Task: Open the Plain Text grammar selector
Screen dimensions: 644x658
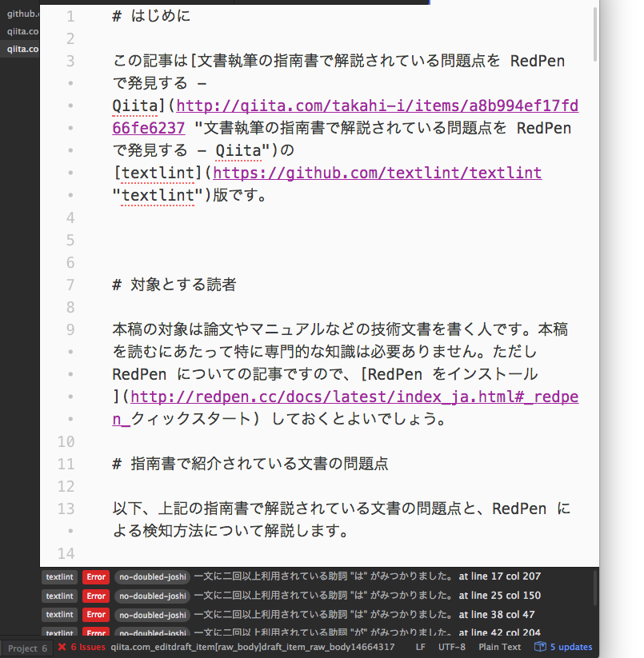Action: click(x=499, y=648)
